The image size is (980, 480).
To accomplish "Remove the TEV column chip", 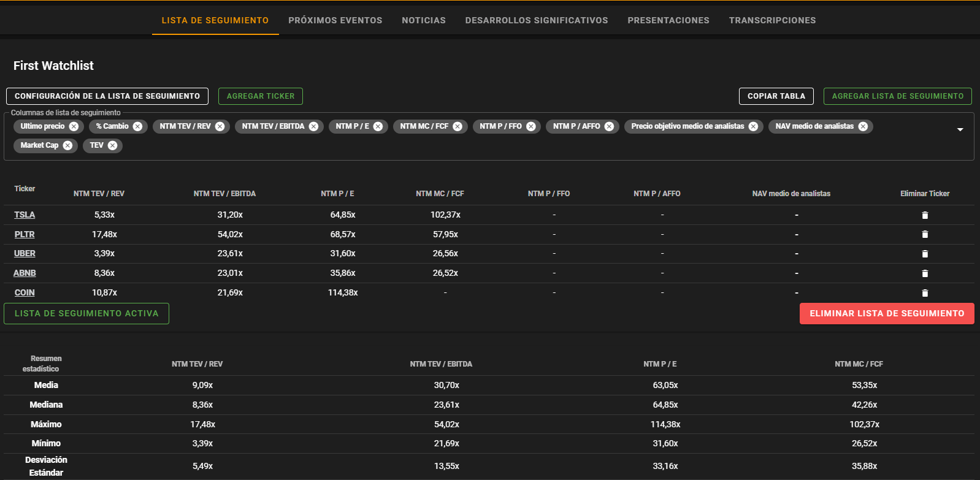I will 112,145.
